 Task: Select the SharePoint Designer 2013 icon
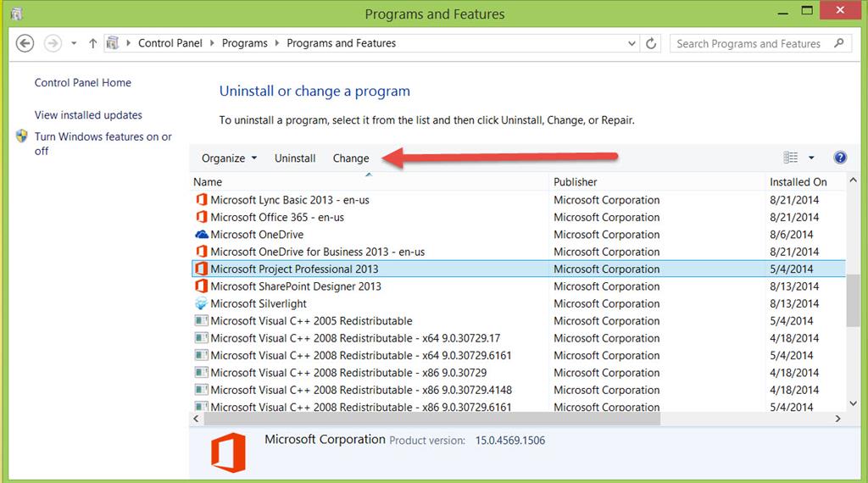point(202,286)
